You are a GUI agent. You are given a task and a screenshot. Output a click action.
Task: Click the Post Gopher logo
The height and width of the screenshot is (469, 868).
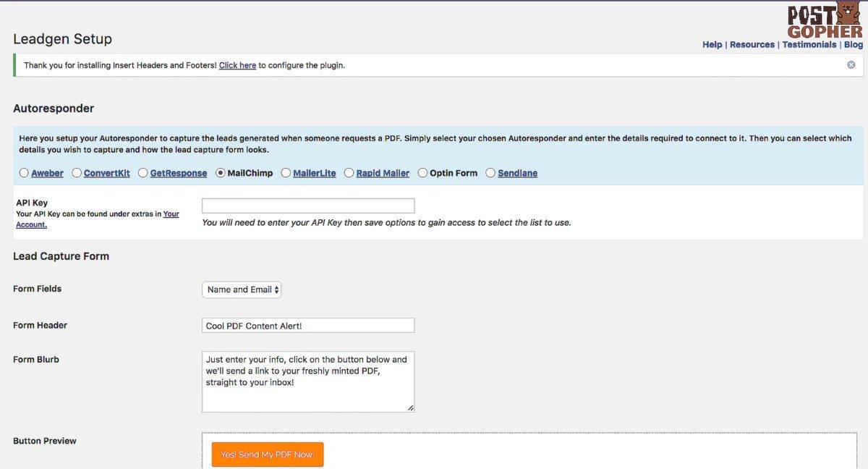click(825, 20)
